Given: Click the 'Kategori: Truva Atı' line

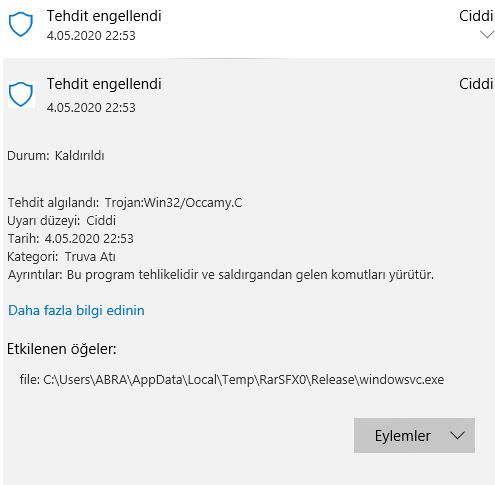Looking at the screenshot, I should 61,257.
